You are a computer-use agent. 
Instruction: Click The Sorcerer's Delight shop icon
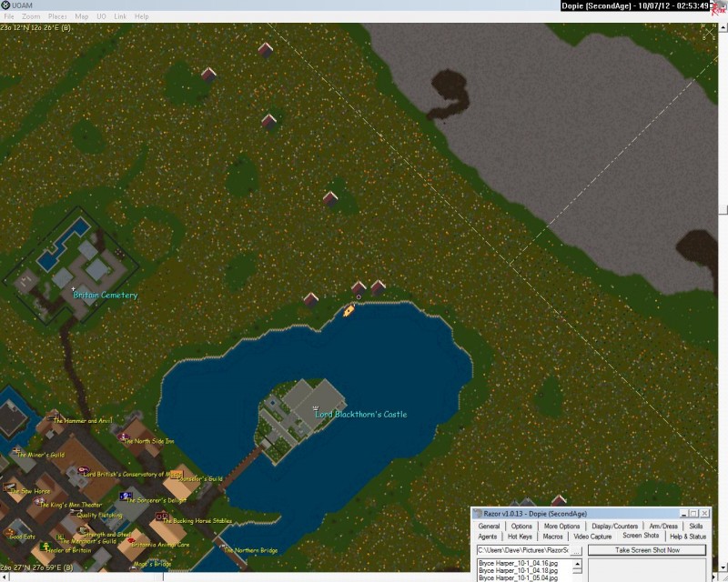(x=124, y=496)
